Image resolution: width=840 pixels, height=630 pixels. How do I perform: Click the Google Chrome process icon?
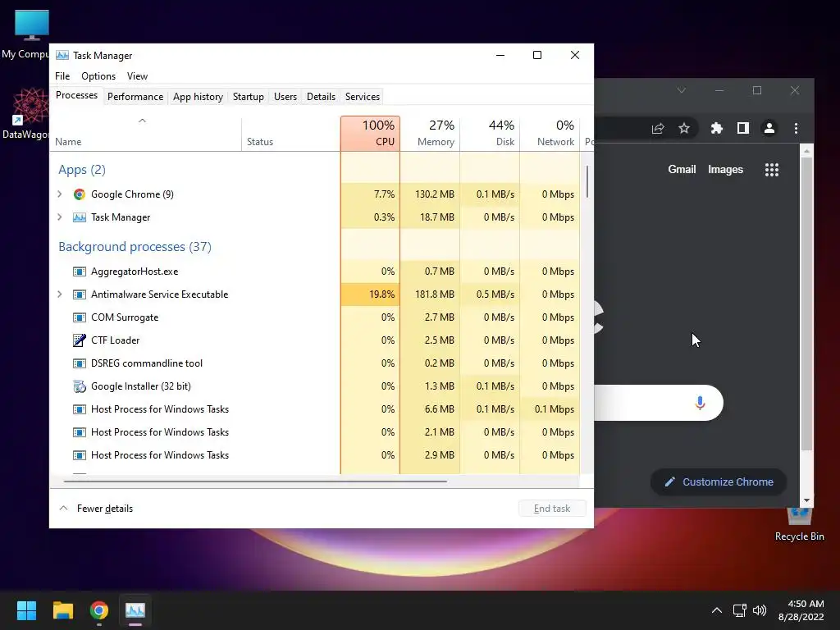[x=80, y=194]
